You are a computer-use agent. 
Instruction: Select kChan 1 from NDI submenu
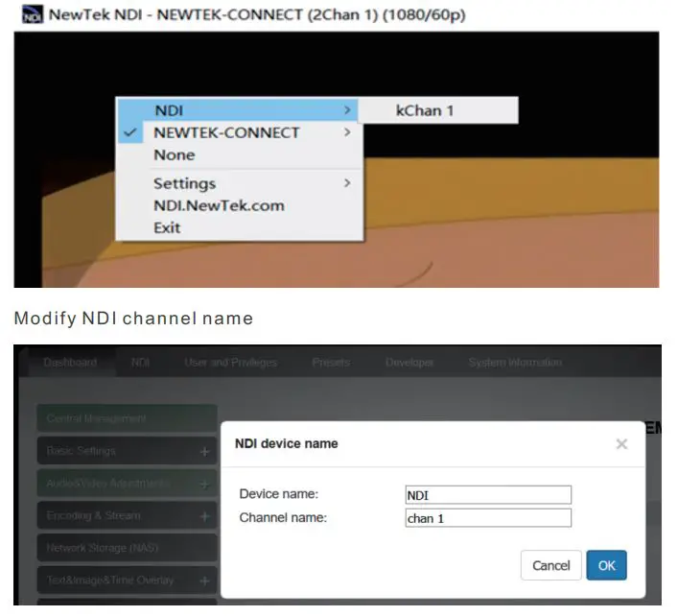[438, 110]
